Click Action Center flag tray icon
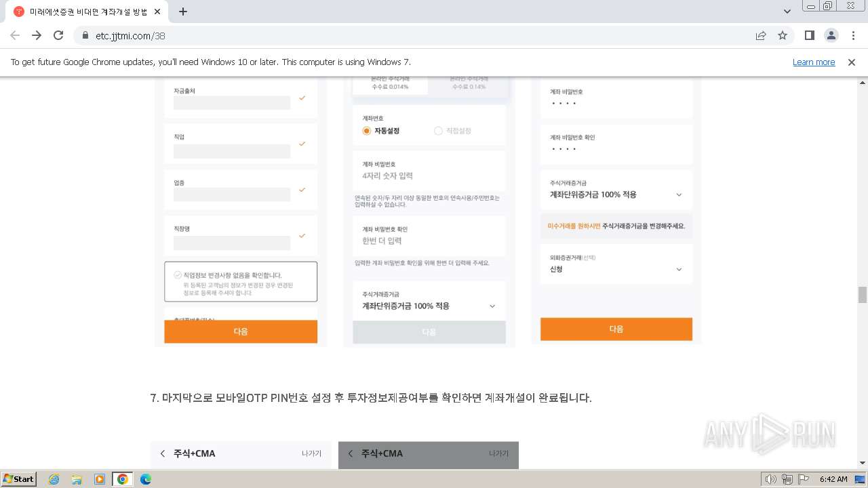Screen dimensions: 868x488 (804, 479)
